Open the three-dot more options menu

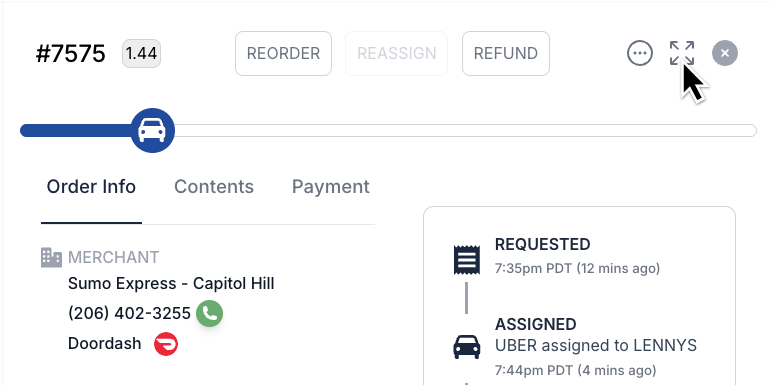coord(640,53)
